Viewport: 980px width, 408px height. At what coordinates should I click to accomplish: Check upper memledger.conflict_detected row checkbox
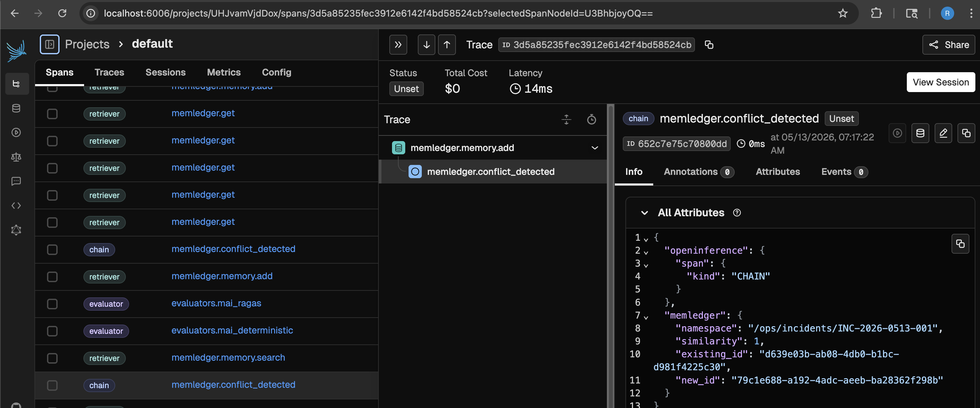coord(52,250)
